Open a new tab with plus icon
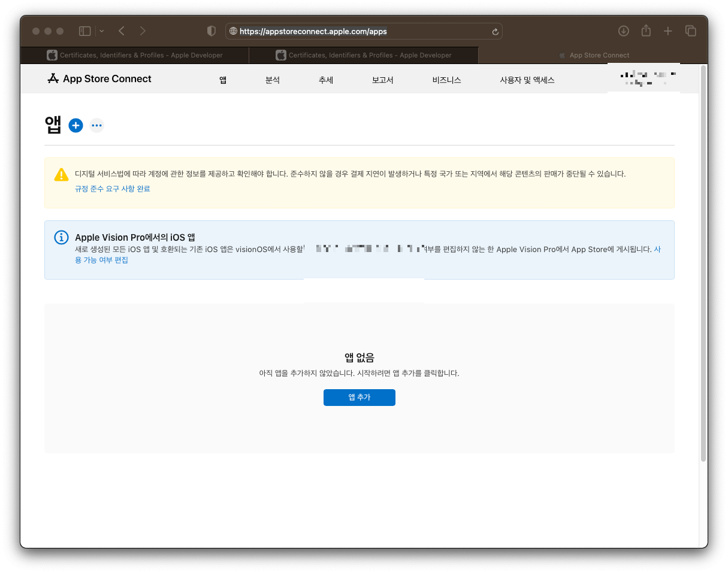 (x=668, y=31)
